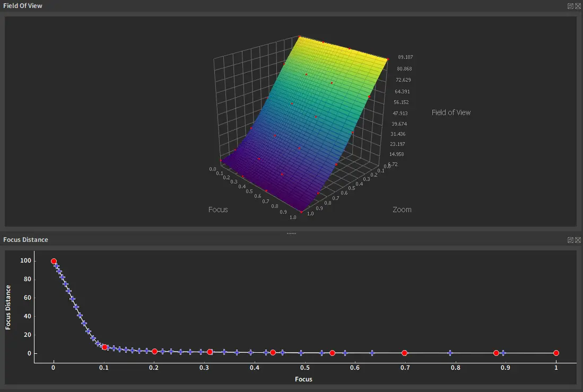
Task: Select the red keypoint at focus 1
Action: coord(556,353)
